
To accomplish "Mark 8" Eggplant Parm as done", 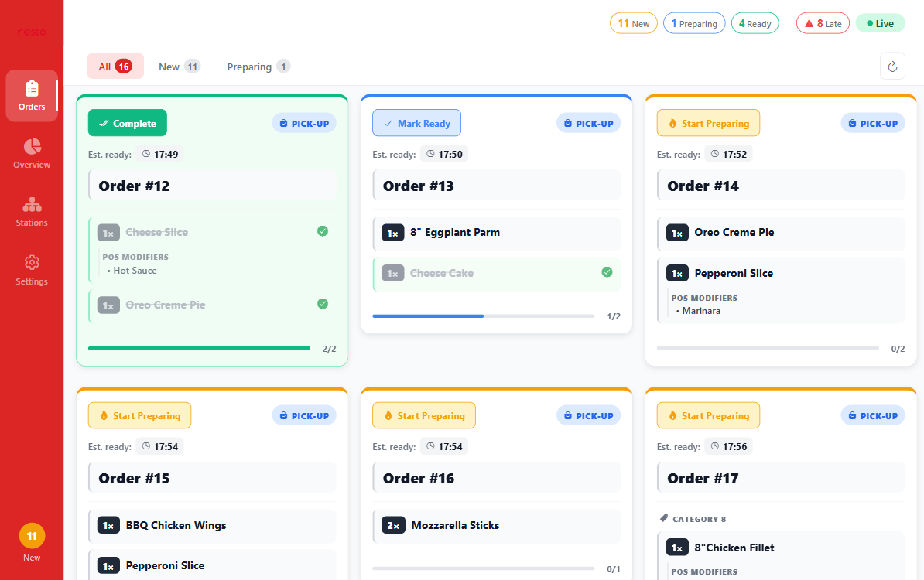I will point(497,234).
